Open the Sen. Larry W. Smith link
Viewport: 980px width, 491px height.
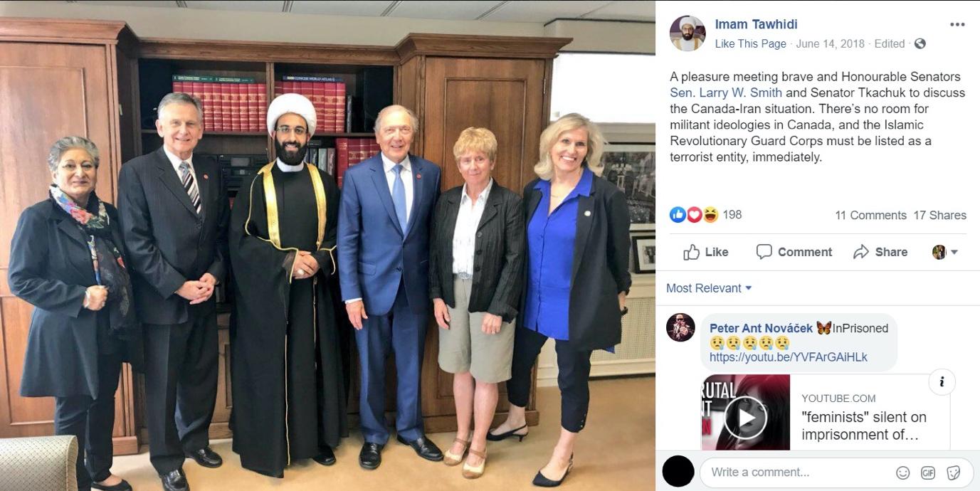(x=726, y=93)
